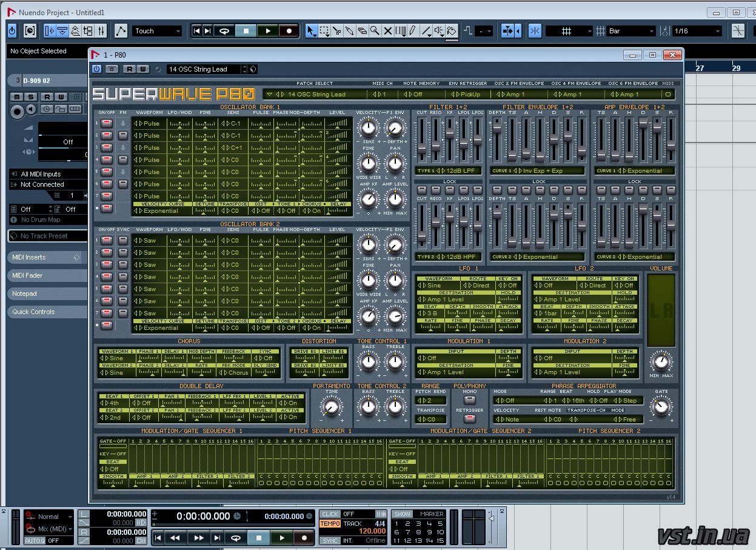Click LFO 1 waveform Sine selector
756x550 pixels.
(x=438, y=285)
